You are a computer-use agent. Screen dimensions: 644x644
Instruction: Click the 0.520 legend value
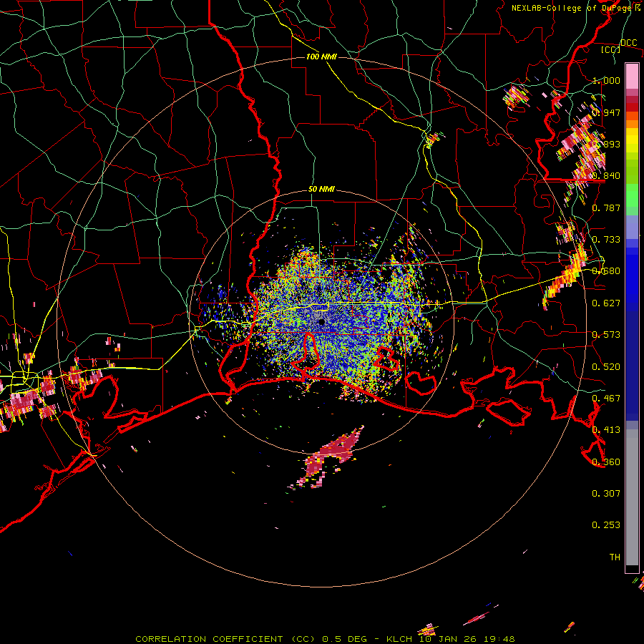[x=606, y=366]
